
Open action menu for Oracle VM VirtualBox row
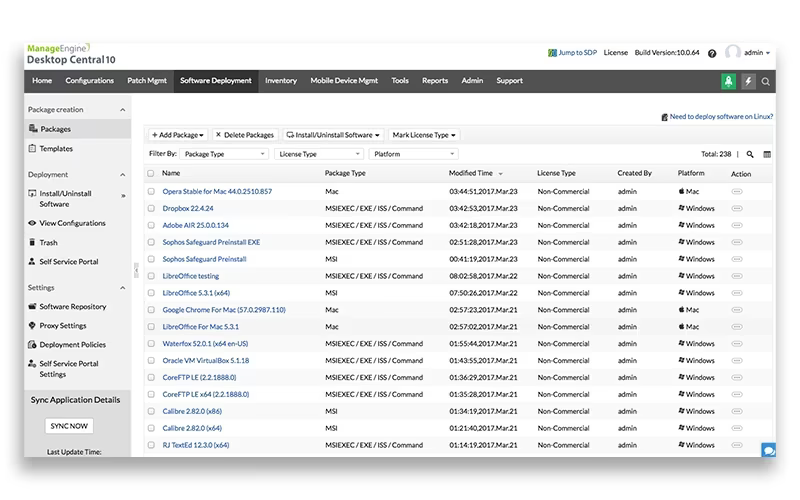[x=737, y=361]
